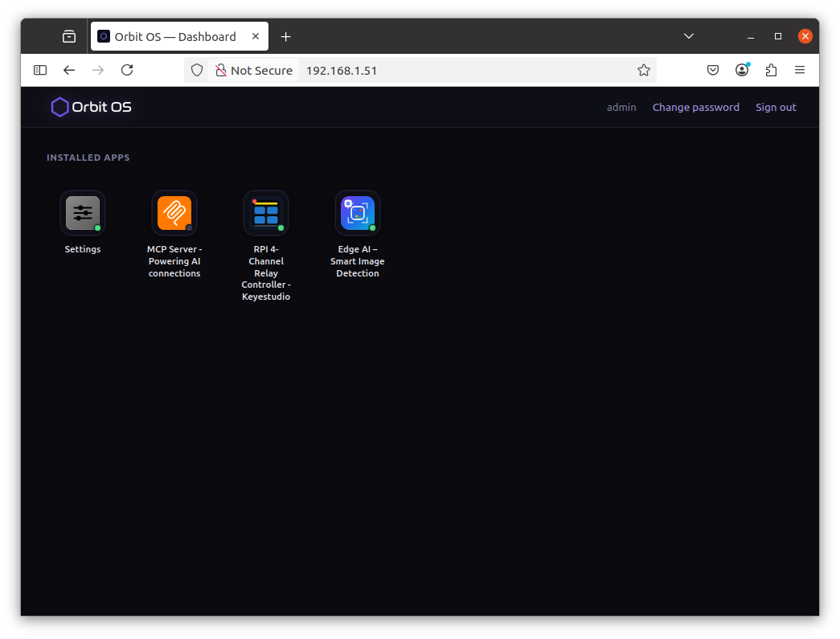Click the tracking protection shield icon
The image size is (840, 639).
(x=196, y=70)
